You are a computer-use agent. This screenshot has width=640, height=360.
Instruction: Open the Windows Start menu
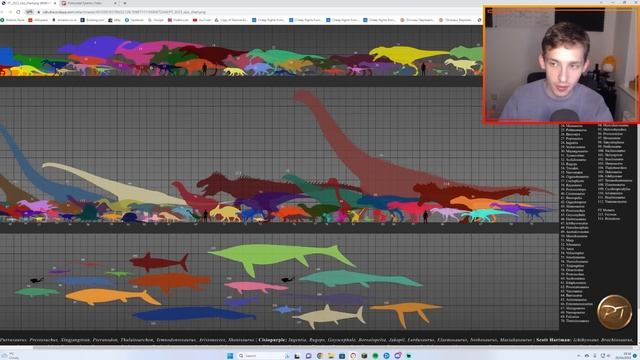tap(230, 356)
